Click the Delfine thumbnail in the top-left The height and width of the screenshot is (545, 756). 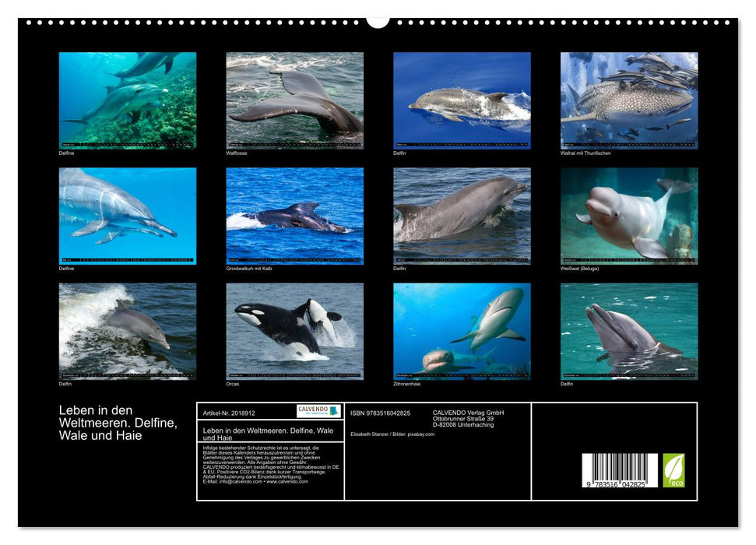pyautogui.click(x=126, y=97)
